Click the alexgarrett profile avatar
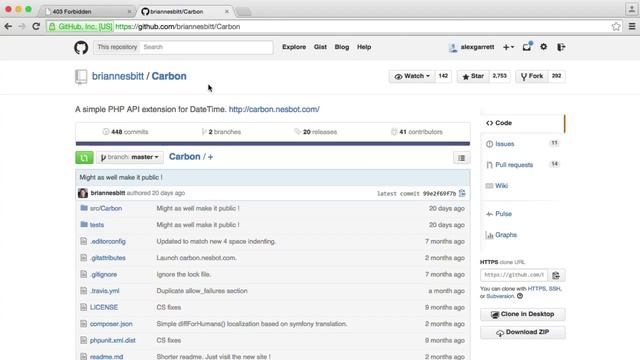This screenshot has width=640, height=360. (x=453, y=47)
